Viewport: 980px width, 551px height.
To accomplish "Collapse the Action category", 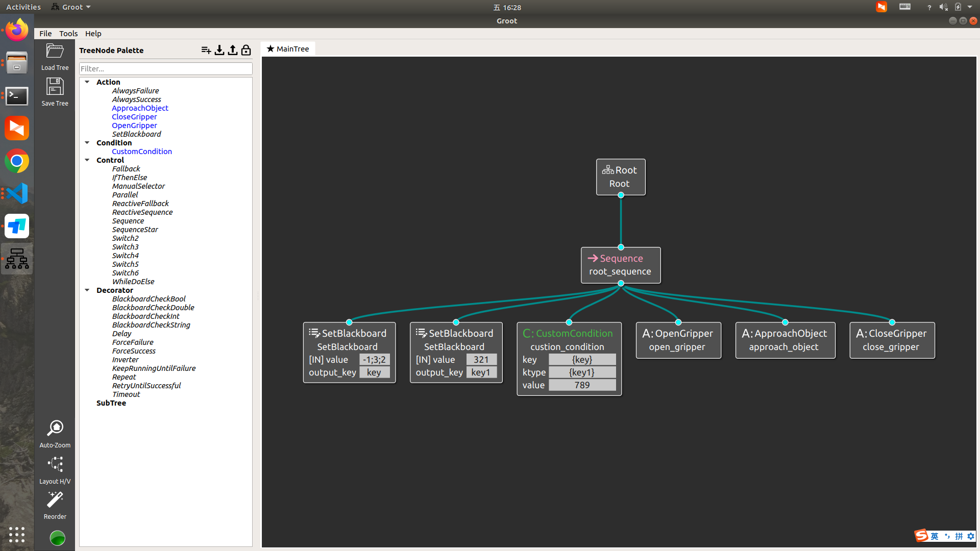I will click(87, 82).
